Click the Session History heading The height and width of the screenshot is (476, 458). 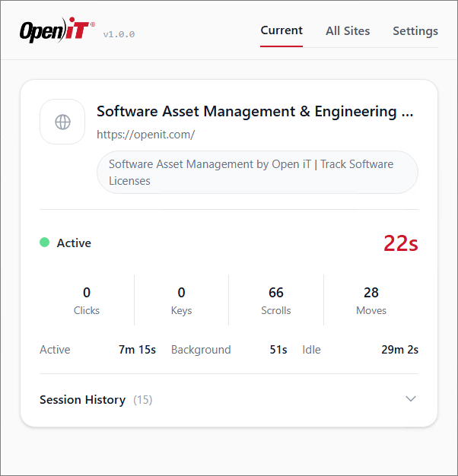point(83,399)
